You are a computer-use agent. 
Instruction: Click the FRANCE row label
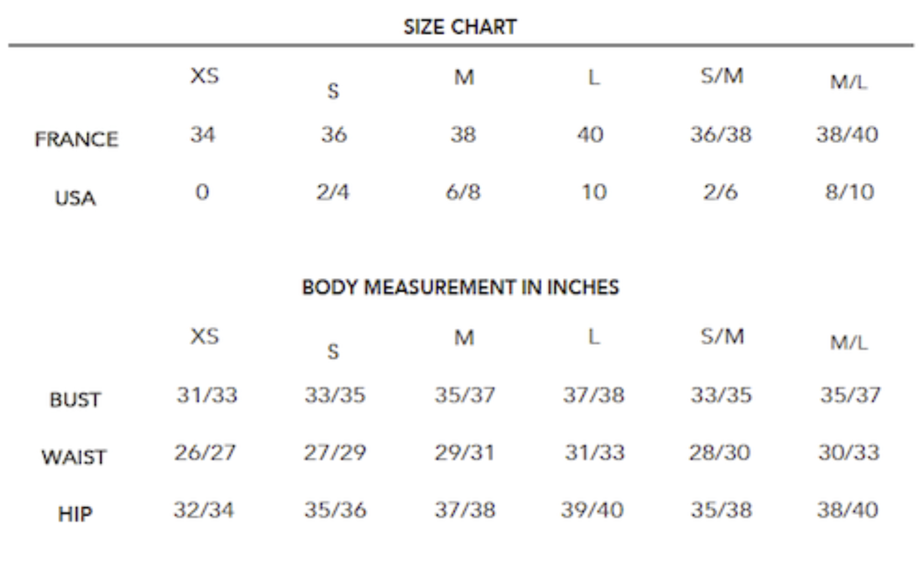pos(76,139)
